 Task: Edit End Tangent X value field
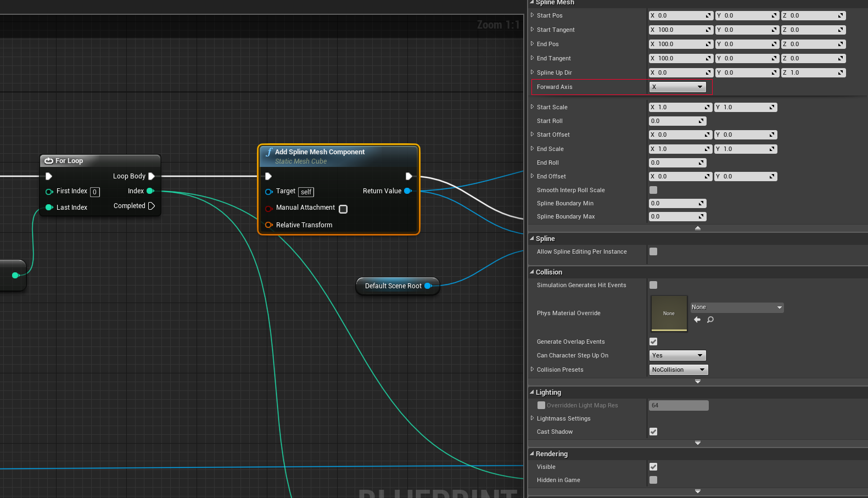click(681, 58)
